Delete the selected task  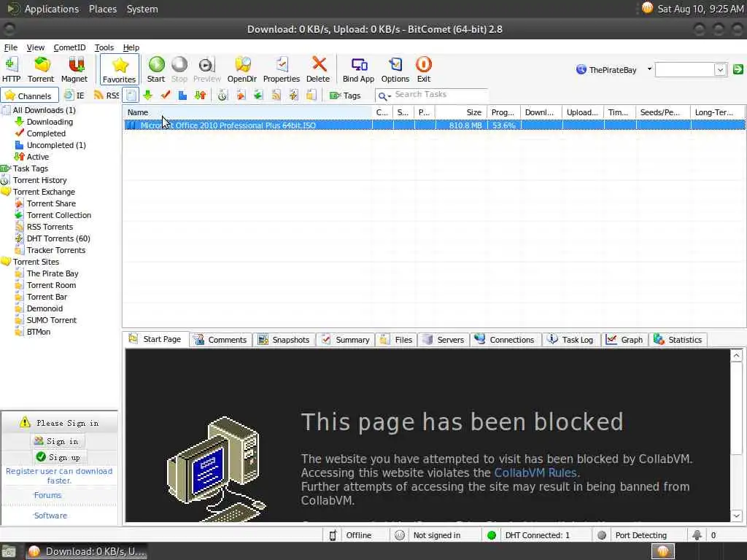click(x=318, y=69)
